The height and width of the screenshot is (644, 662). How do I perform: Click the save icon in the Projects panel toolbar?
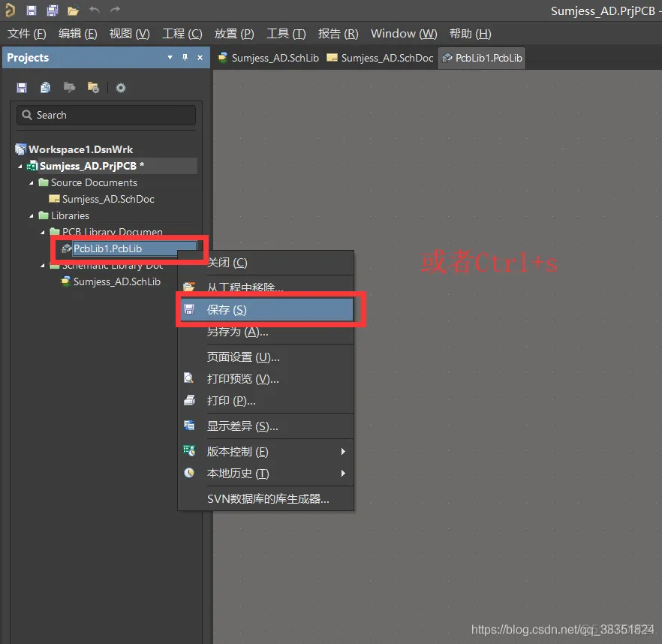click(x=22, y=88)
